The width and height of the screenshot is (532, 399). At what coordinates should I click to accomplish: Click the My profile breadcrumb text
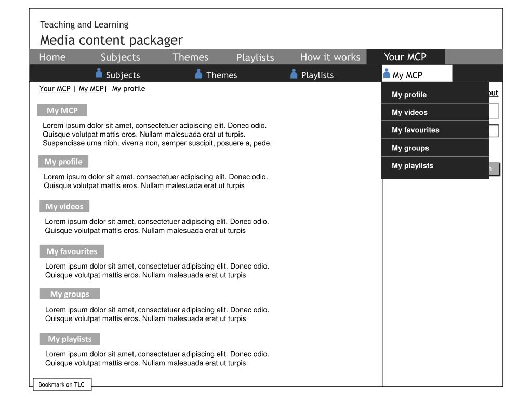[129, 88]
